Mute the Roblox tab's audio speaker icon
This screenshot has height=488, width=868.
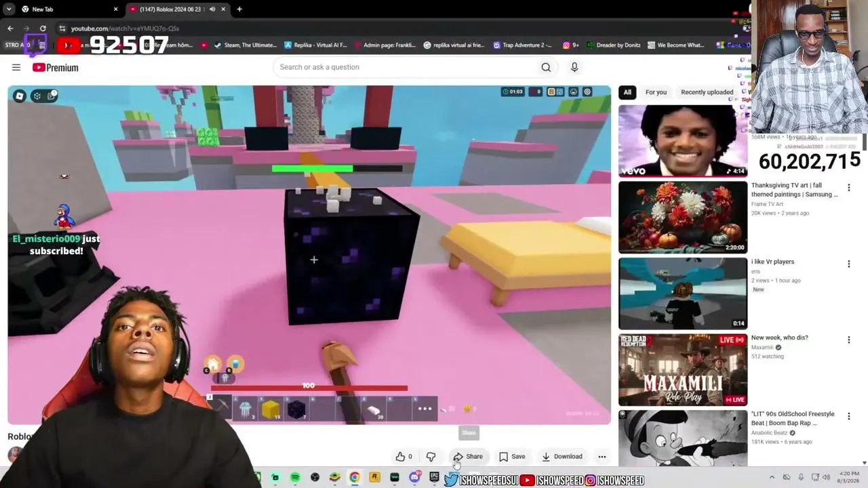[212, 9]
